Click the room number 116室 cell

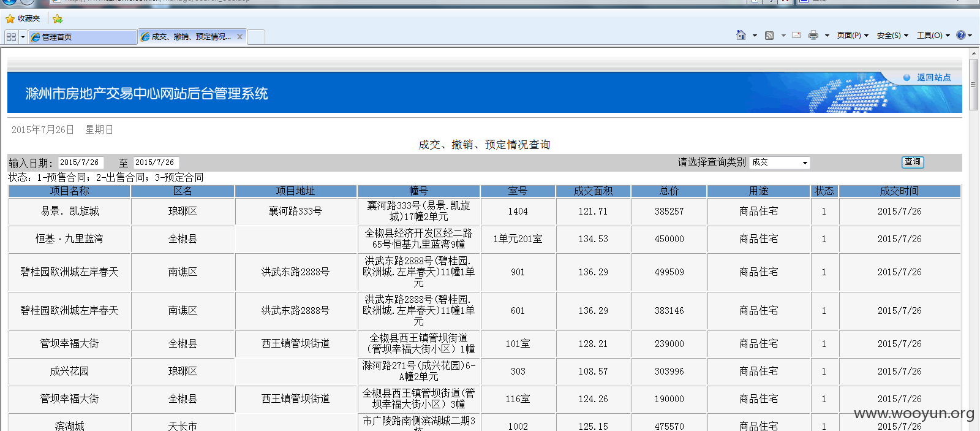(x=518, y=399)
